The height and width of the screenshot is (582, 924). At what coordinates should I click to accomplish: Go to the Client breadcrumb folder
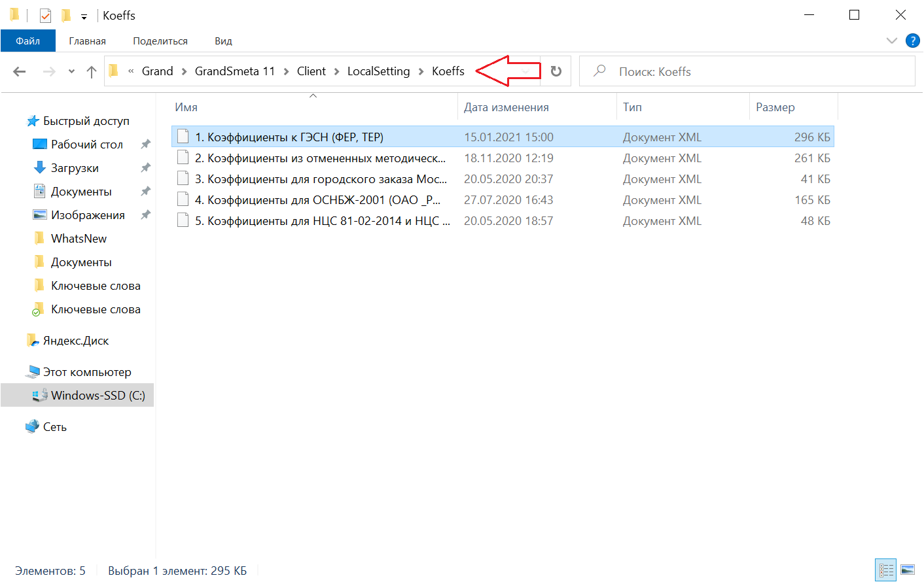coord(311,71)
